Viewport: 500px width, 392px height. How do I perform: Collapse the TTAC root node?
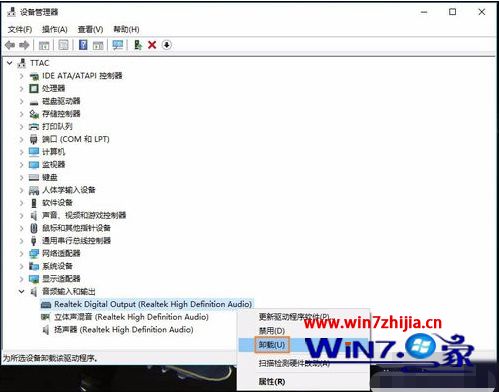(x=10, y=63)
